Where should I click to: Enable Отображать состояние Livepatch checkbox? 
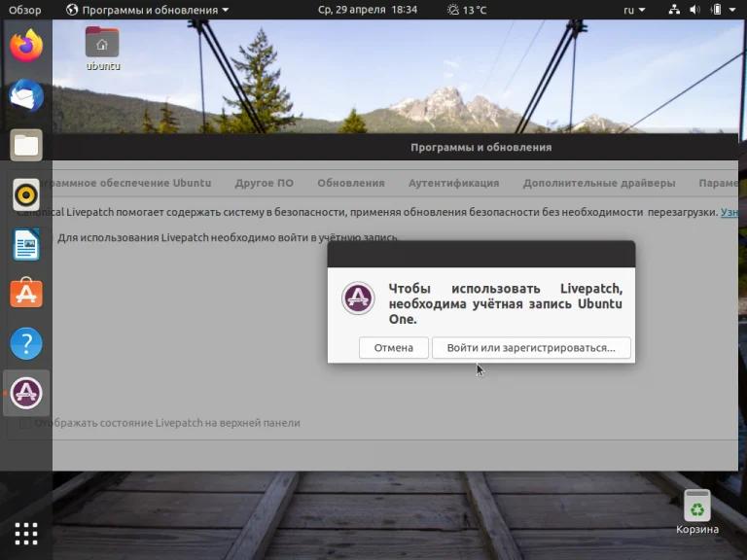click(x=25, y=423)
